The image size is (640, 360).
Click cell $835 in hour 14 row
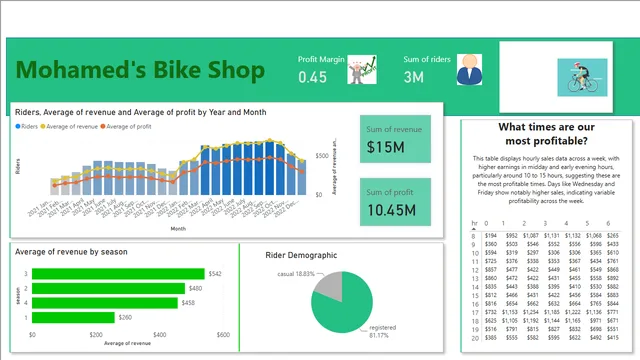pyautogui.click(x=491, y=287)
